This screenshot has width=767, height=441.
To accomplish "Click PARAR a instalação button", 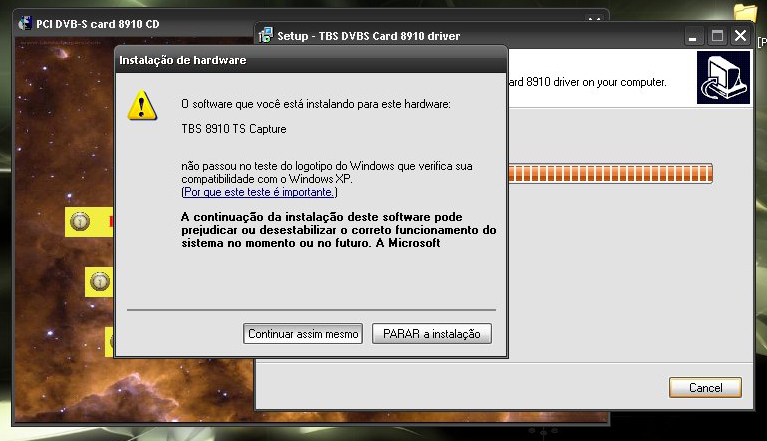I will coord(431,334).
